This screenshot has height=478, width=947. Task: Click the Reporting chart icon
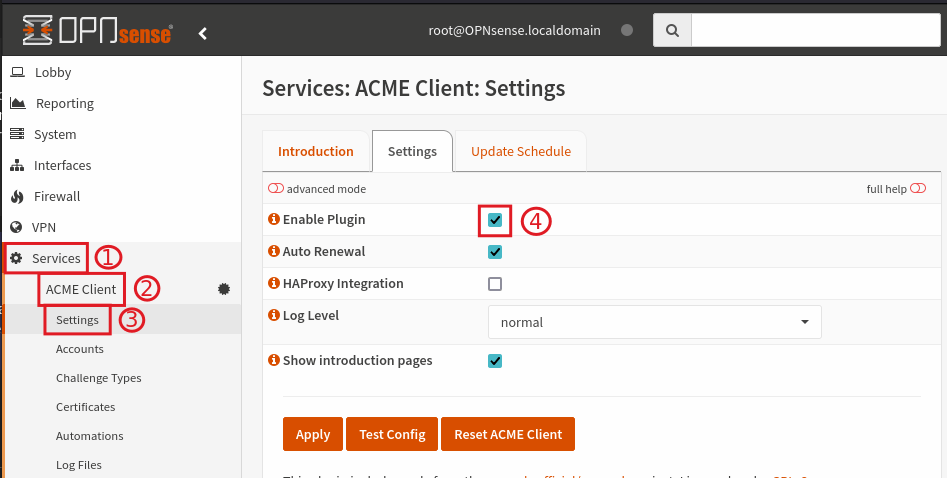[18, 103]
